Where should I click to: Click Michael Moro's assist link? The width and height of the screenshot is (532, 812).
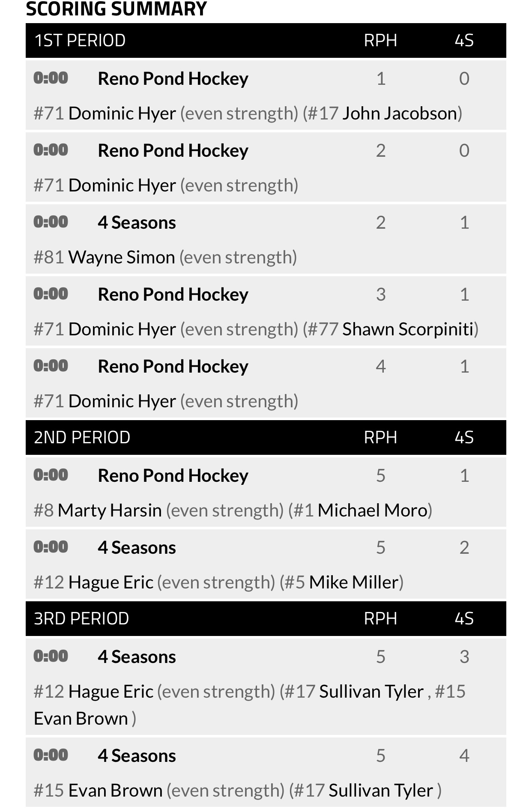pos(372,510)
